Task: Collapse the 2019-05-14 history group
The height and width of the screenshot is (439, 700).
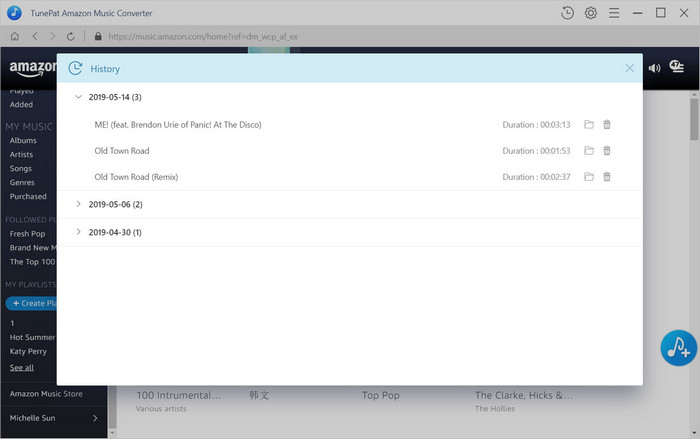Action: (x=78, y=97)
